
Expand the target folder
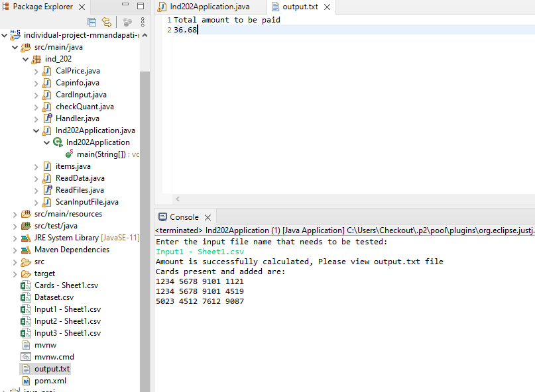[15, 274]
